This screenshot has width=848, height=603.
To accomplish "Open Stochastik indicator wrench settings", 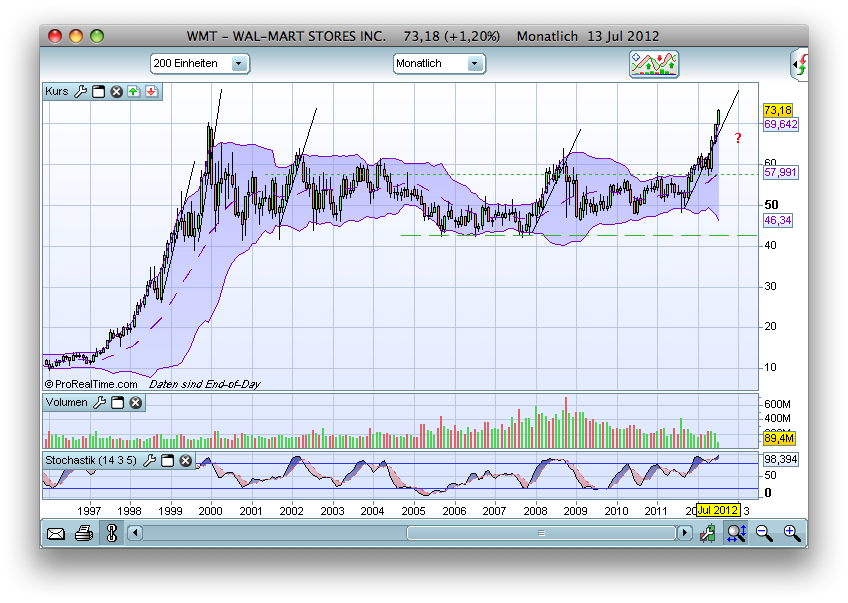I will [x=149, y=460].
